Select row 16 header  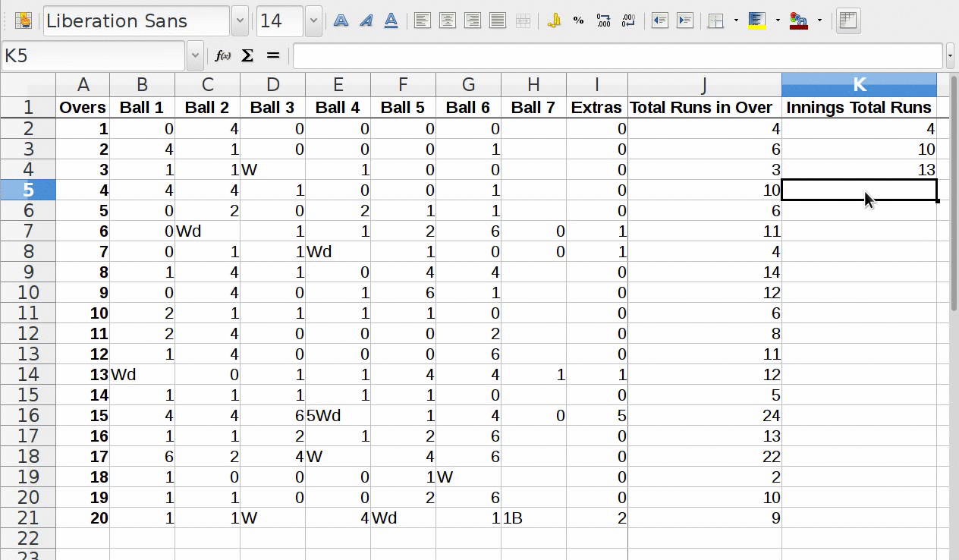pyautogui.click(x=27, y=415)
